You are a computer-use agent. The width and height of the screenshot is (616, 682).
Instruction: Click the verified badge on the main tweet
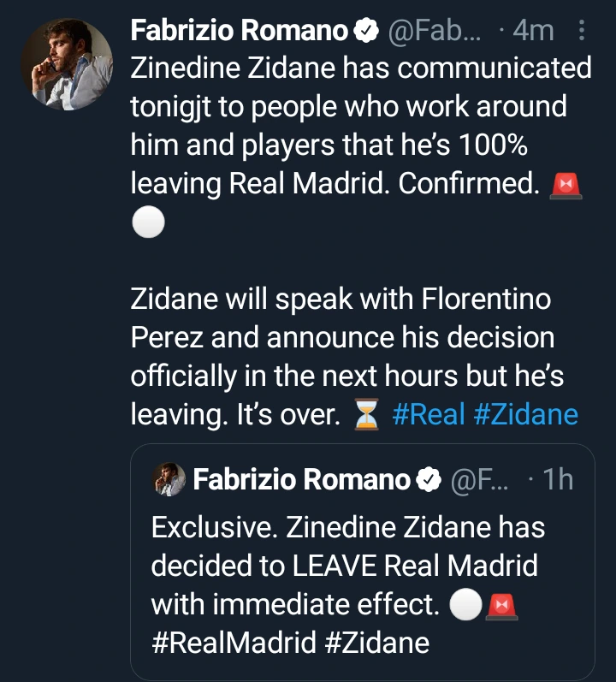coord(364,32)
